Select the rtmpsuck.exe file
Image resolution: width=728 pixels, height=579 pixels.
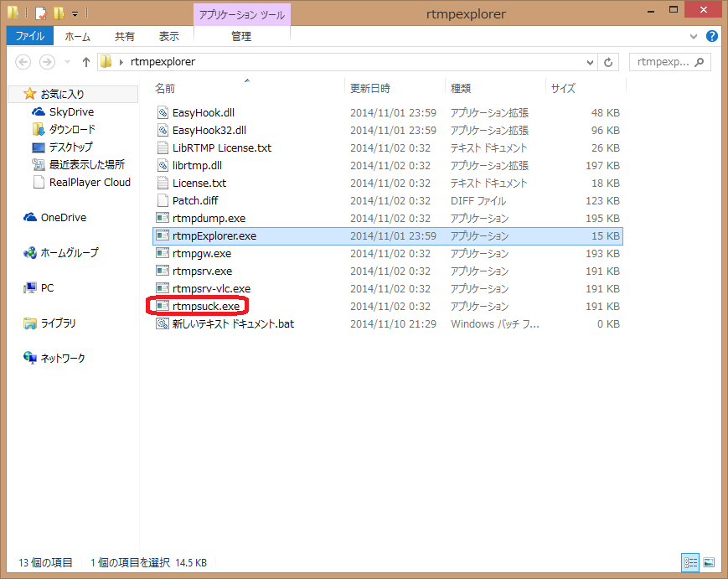tap(205, 306)
